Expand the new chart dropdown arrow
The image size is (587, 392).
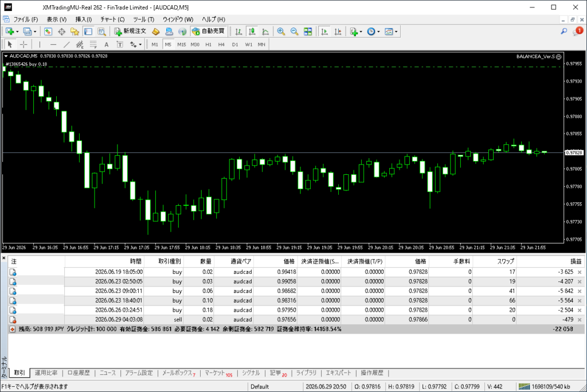(17, 32)
